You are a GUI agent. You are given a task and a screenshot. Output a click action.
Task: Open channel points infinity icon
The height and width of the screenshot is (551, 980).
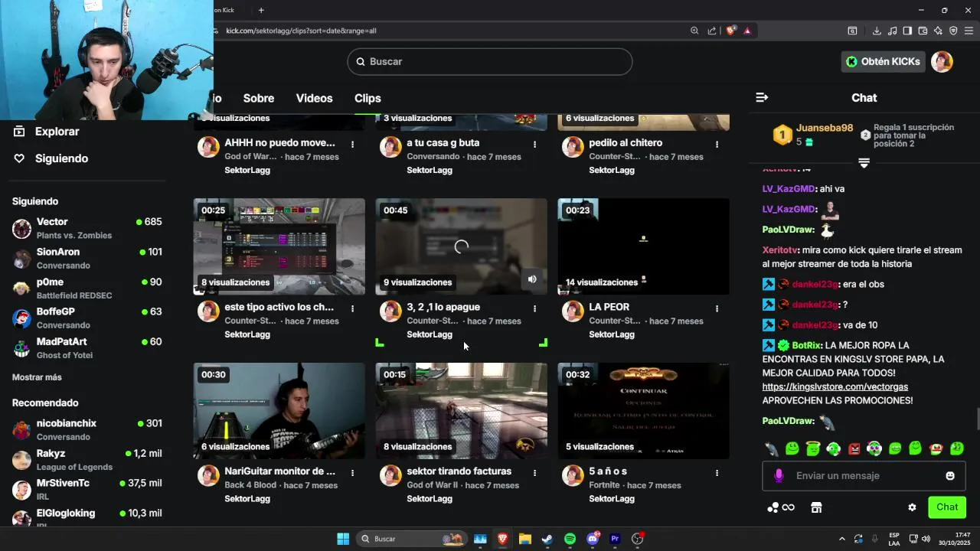coord(781,507)
